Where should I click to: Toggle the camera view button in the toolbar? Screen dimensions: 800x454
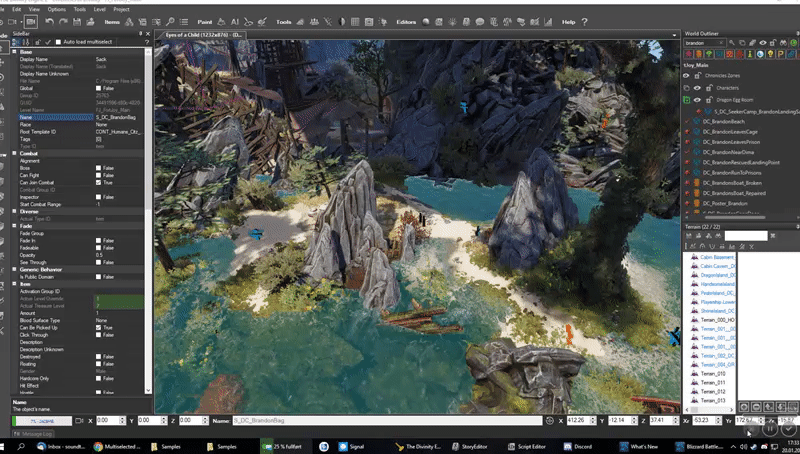(31, 22)
